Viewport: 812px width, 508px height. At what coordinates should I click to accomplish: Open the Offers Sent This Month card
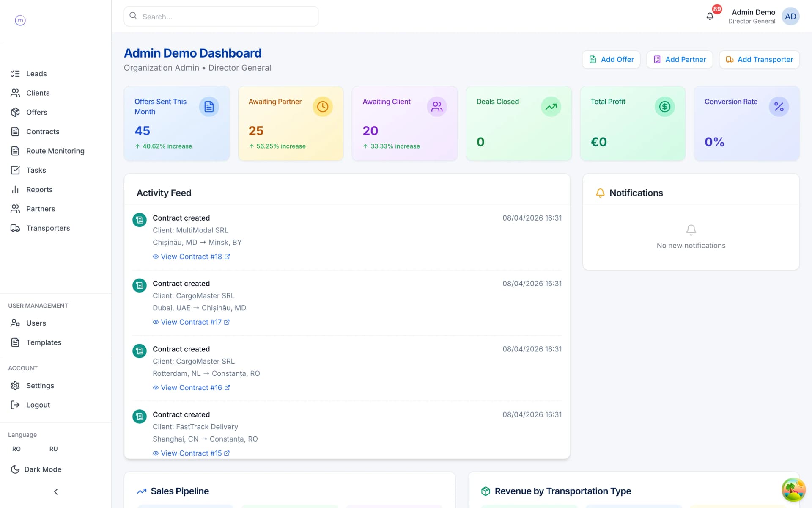pos(177,124)
